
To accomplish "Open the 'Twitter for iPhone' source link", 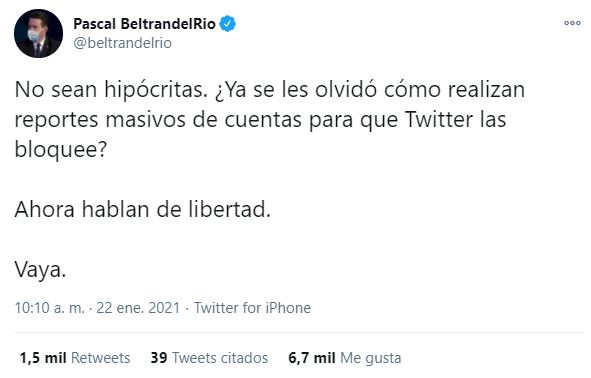I will pos(253,308).
